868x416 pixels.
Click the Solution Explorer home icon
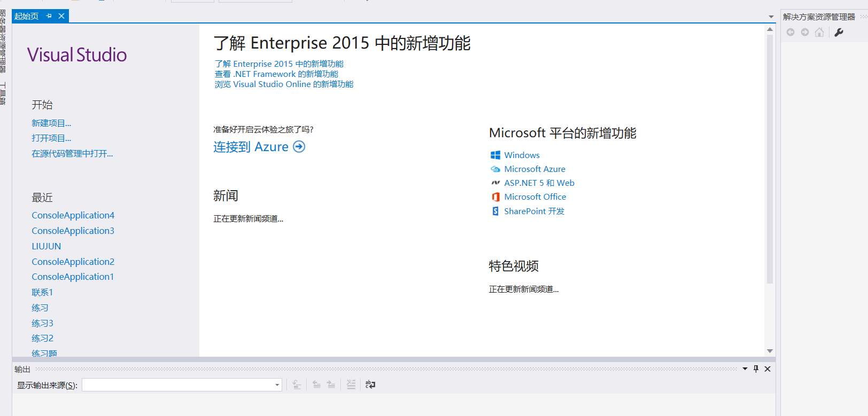(x=819, y=32)
